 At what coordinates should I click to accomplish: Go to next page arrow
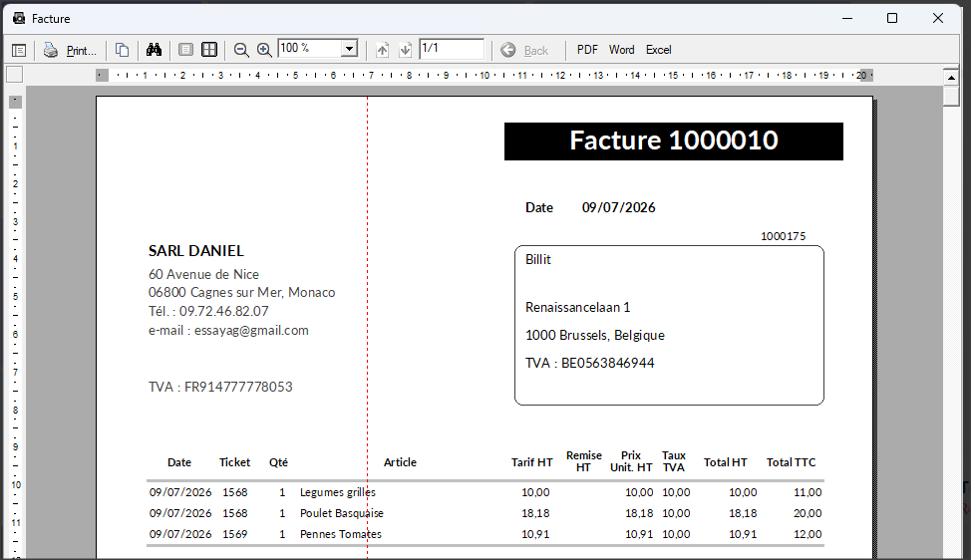click(405, 50)
